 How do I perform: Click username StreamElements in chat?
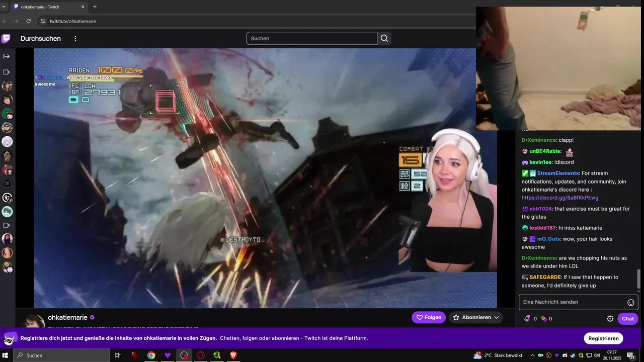click(558, 173)
